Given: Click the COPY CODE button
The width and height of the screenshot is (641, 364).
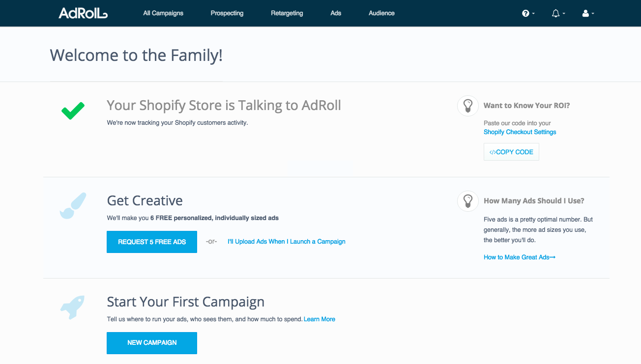Looking at the screenshot, I should click(x=511, y=152).
